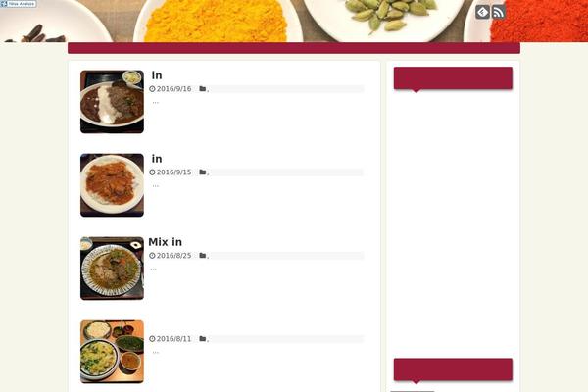Open the multi-bowl meal set thumbnail
Viewport: 588px width, 392px height.
pos(112,352)
